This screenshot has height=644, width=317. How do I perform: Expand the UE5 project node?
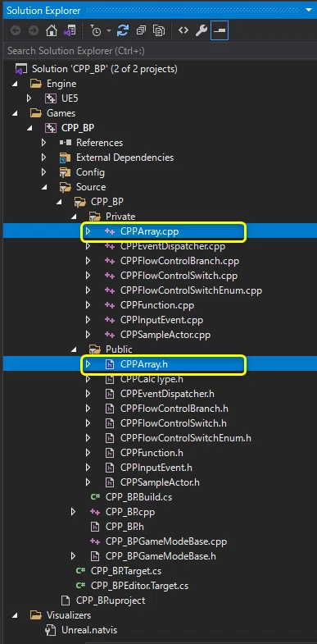click(29, 98)
